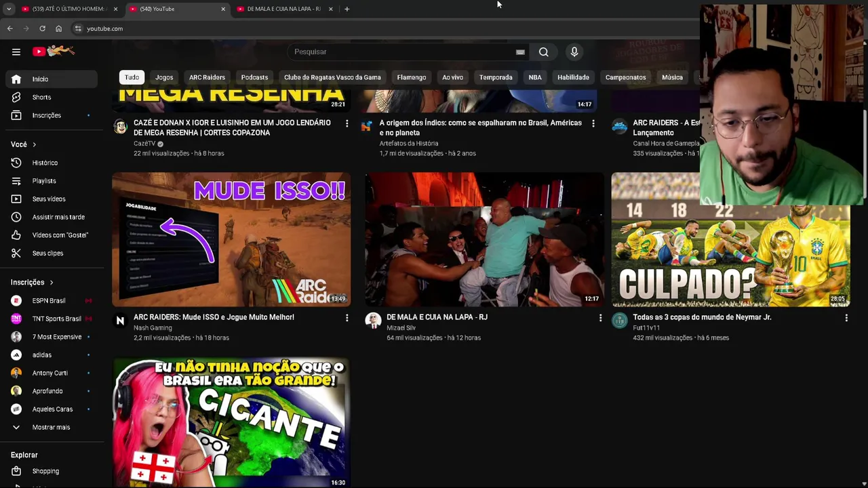
Task: Open Shopping in Explorar section
Action: click(52, 471)
